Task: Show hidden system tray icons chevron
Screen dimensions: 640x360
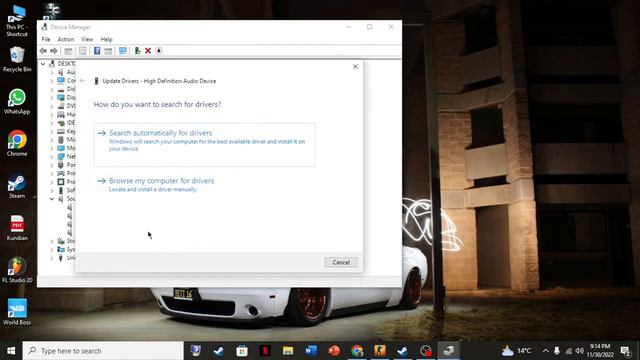Action: point(545,351)
